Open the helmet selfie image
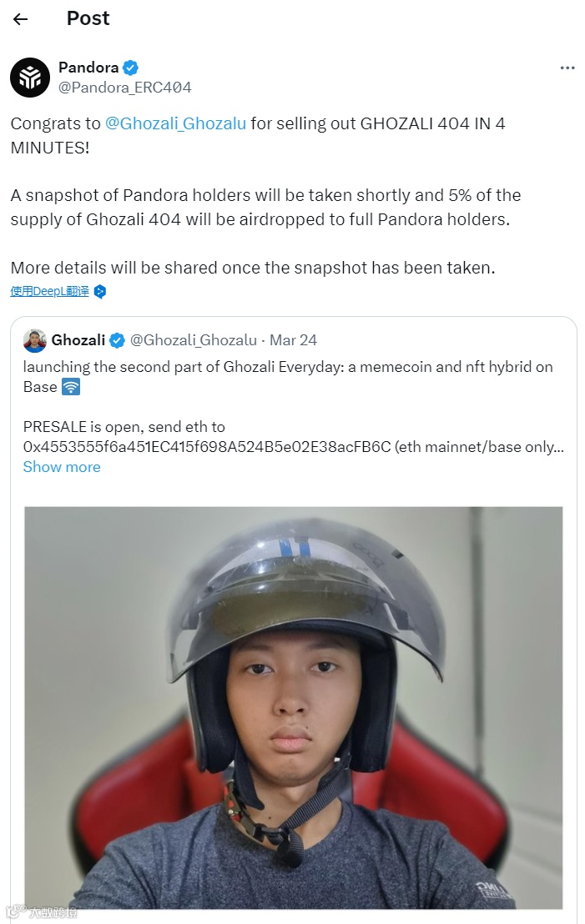The width and height of the screenshot is (585, 924). click(293, 708)
